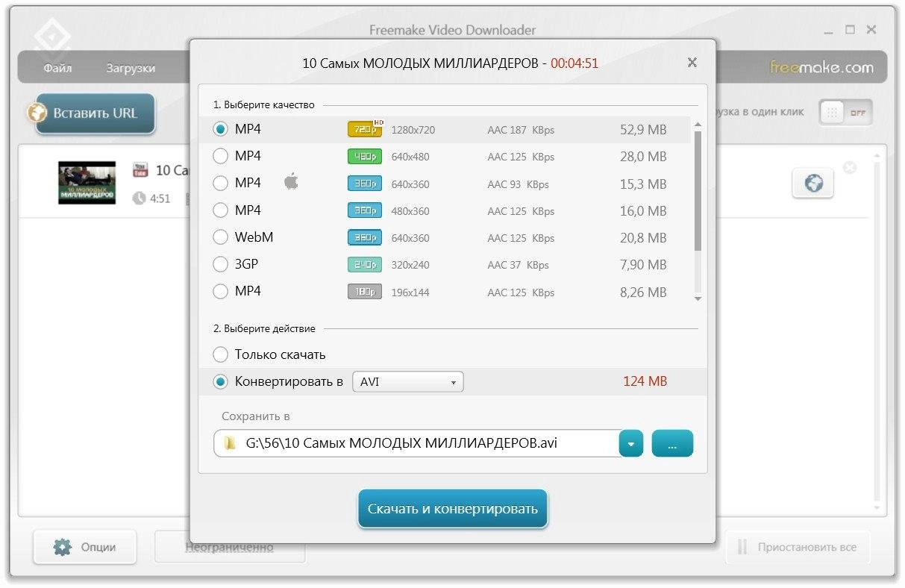Maximize the Freemake Video Downloader window
Image resolution: width=905 pixels, height=588 pixels.
tap(850, 30)
